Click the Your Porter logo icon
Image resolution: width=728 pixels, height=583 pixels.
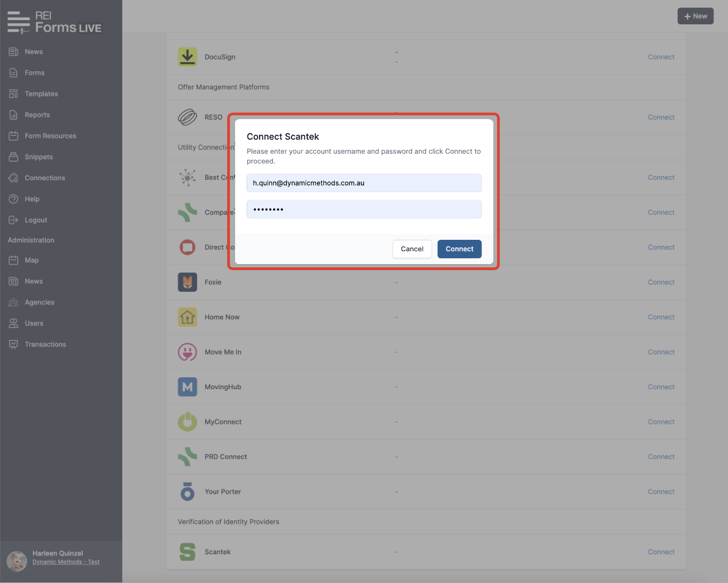point(188,492)
